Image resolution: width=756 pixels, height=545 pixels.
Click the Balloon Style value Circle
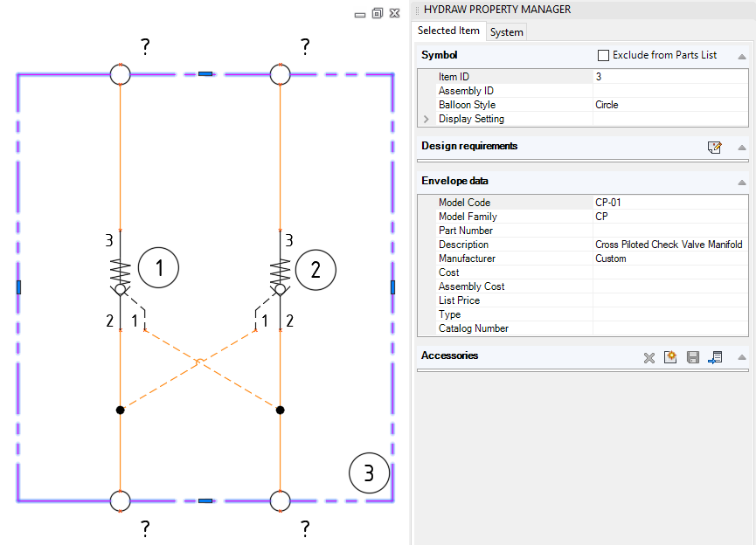(x=669, y=105)
